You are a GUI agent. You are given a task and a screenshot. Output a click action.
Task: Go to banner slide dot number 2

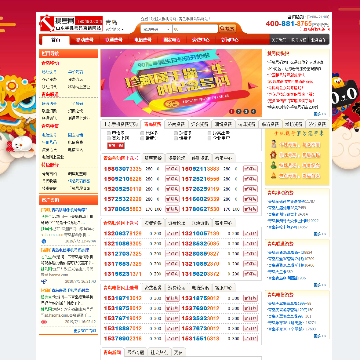tap(239, 111)
